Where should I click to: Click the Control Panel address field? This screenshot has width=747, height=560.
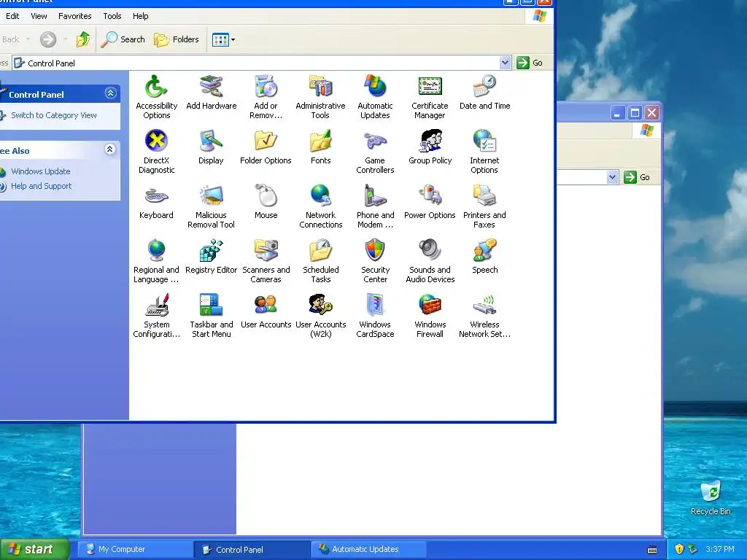tap(261, 63)
